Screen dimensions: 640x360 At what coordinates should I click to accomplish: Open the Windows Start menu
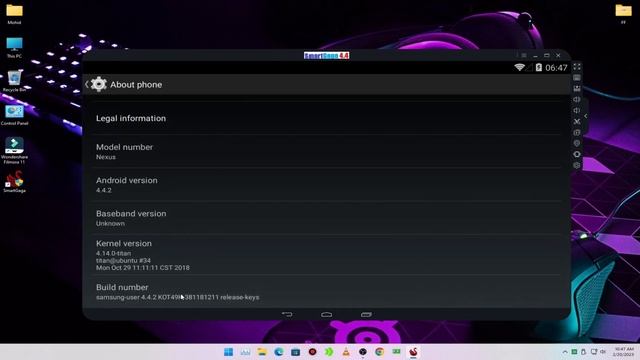pos(229,352)
